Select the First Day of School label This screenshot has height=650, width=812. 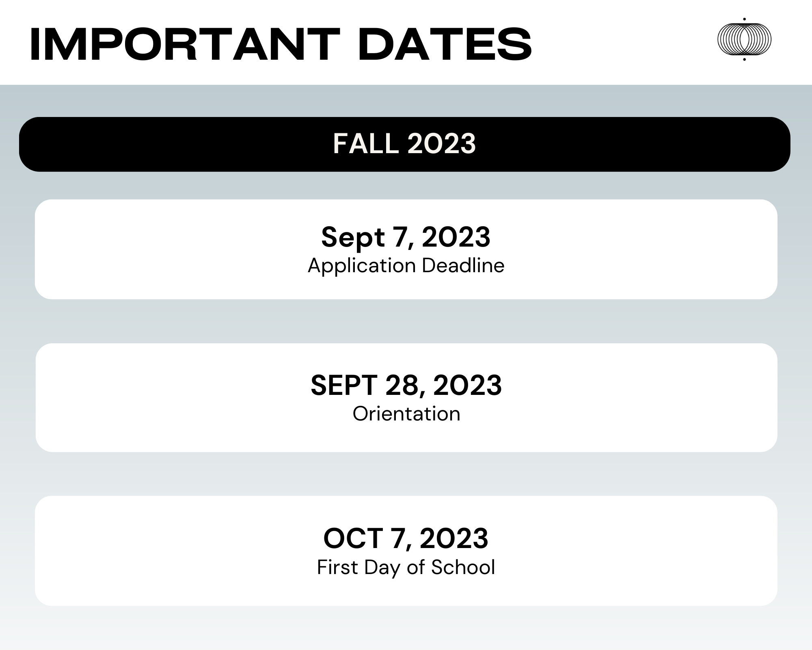(x=406, y=568)
